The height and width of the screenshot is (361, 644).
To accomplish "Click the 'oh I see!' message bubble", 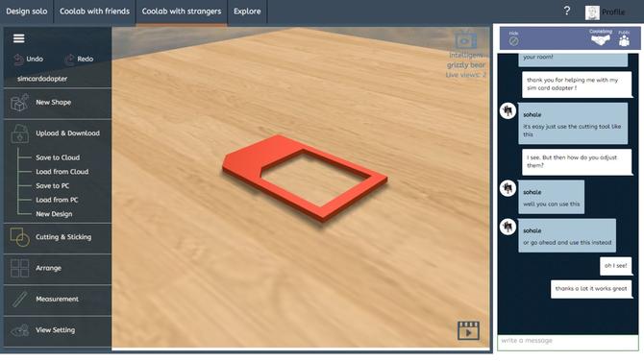I will [615, 266].
